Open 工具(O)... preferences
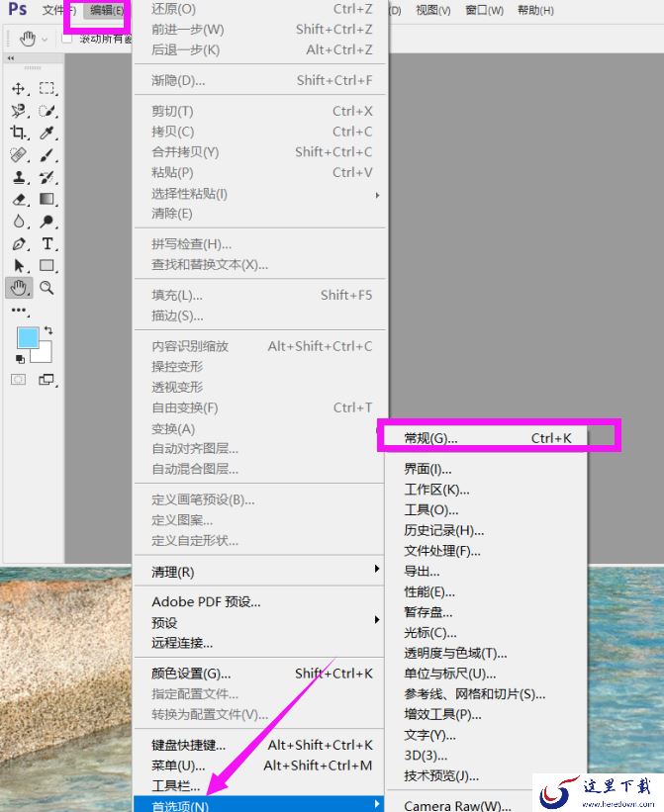 click(x=487, y=510)
